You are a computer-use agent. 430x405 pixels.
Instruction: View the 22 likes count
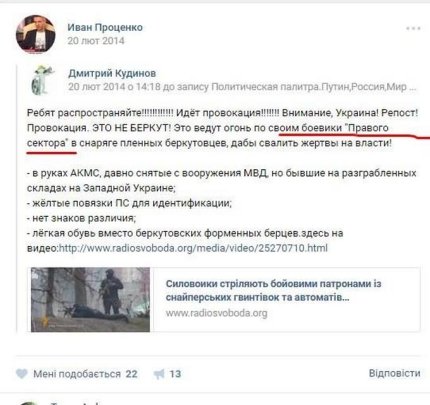point(131,374)
